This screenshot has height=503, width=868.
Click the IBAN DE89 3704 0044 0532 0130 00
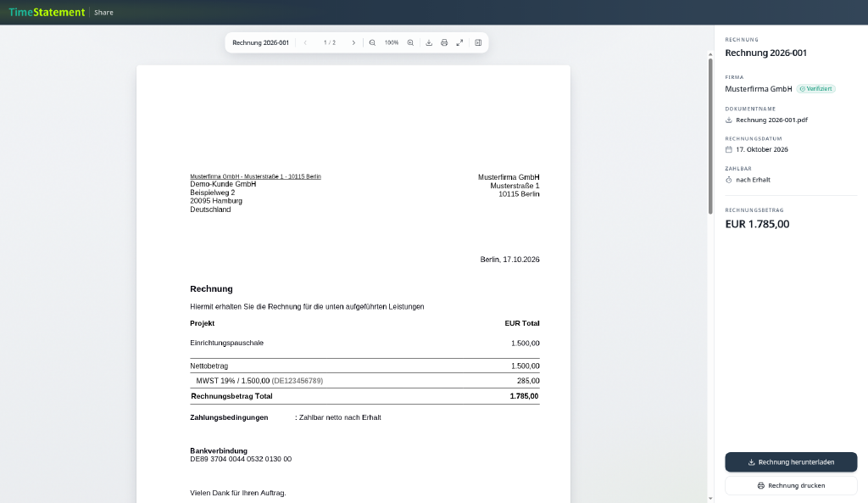coord(241,459)
